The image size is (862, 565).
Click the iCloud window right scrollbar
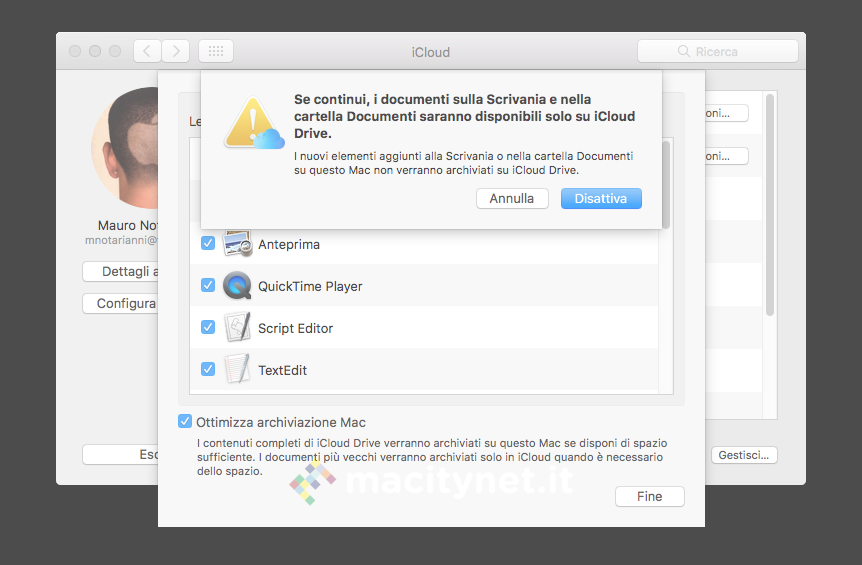pos(770,204)
